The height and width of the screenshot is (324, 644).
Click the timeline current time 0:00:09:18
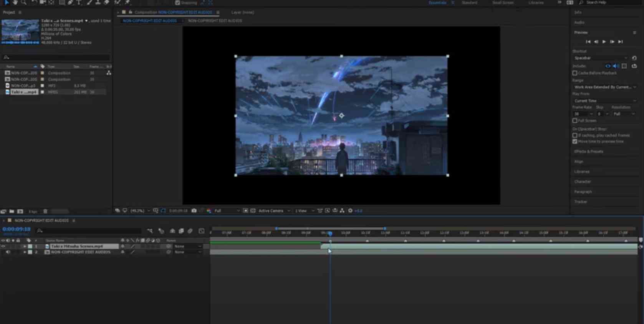pos(16,229)
